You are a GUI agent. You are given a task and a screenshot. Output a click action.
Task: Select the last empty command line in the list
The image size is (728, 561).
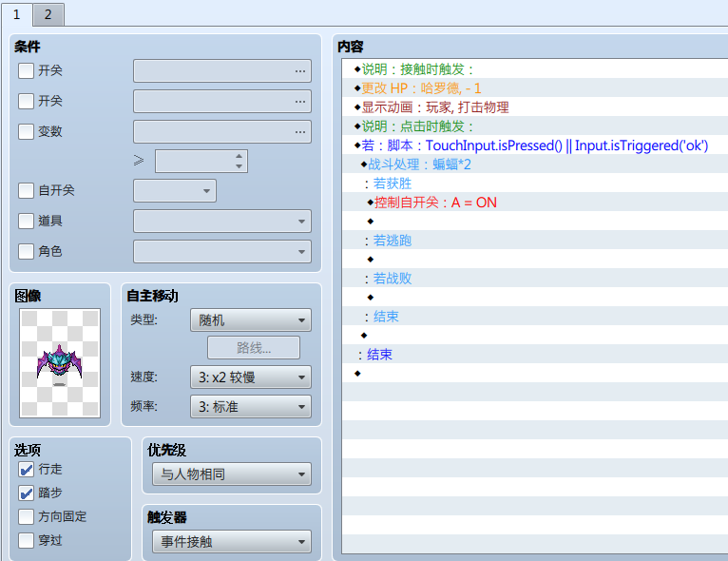pyautogui.click(x=535, y=374)
